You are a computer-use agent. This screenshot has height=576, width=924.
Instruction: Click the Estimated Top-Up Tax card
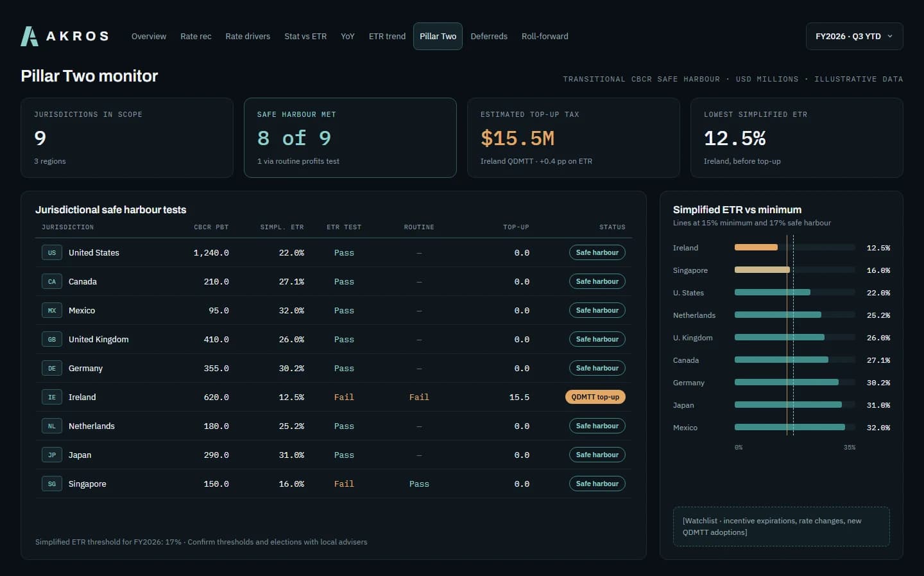click(574, 137)
